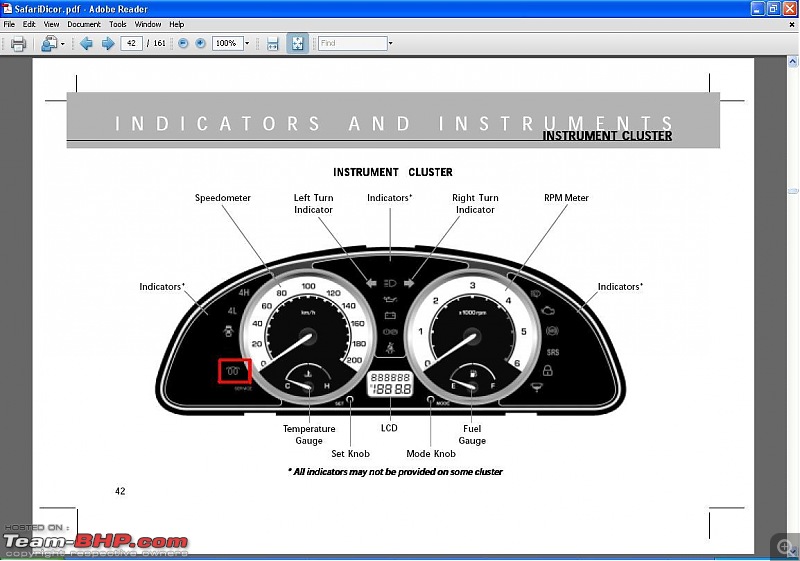This screenshot has height=561, width=800.
Task: Click the 'Speedometer' label
Action: pyautogui.click(x=223, y=198)
